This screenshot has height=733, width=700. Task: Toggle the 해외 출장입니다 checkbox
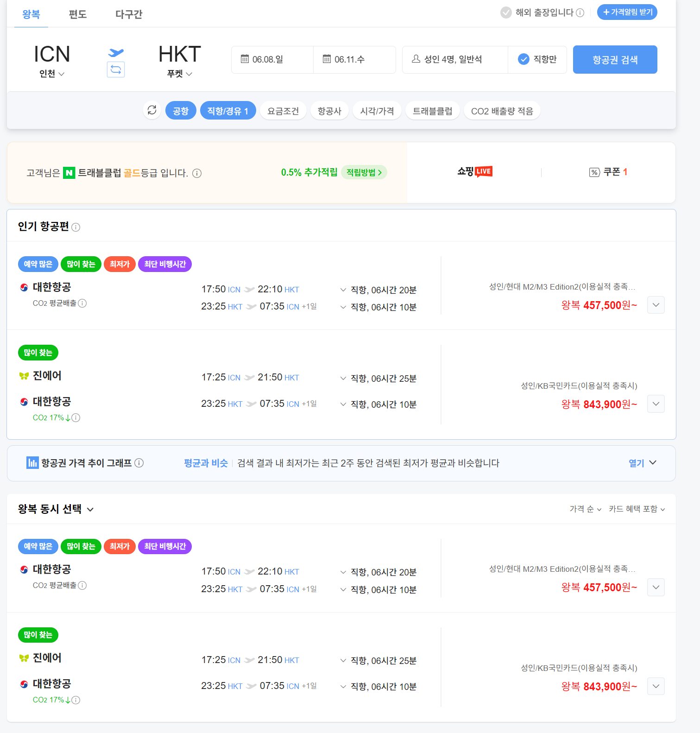coord(506,13)
